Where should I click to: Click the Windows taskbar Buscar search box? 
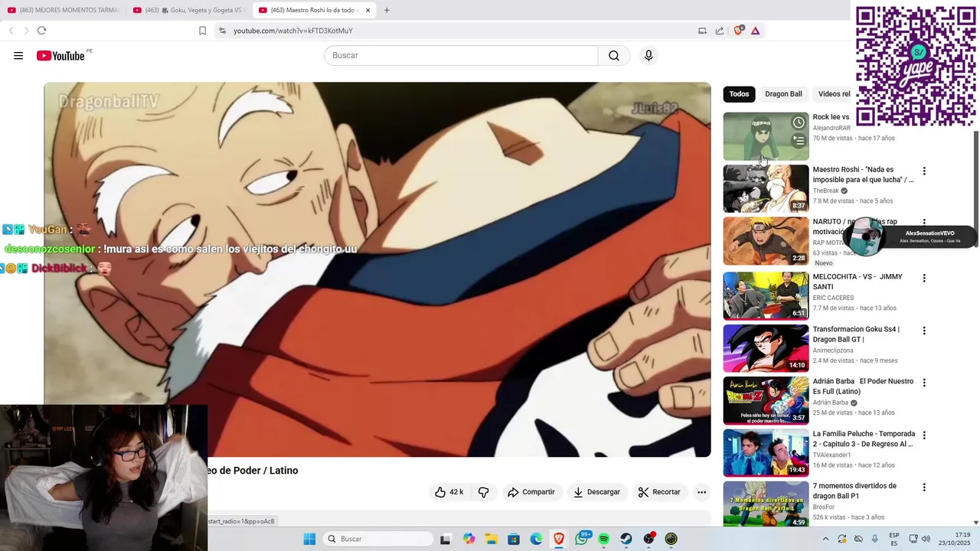pyautogui.click(x=378, y=539)
